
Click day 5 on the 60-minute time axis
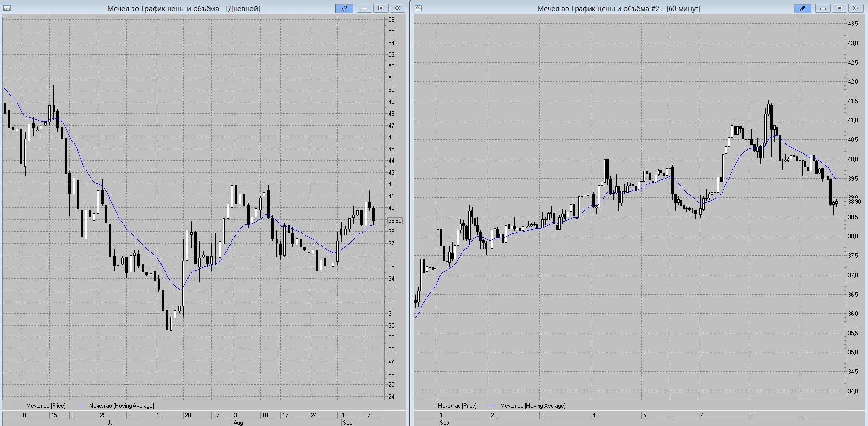[644, 415]
